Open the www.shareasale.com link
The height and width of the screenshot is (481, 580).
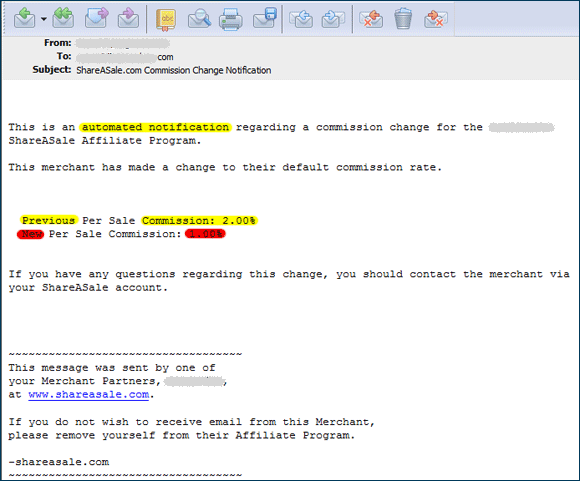coord(89,395)
